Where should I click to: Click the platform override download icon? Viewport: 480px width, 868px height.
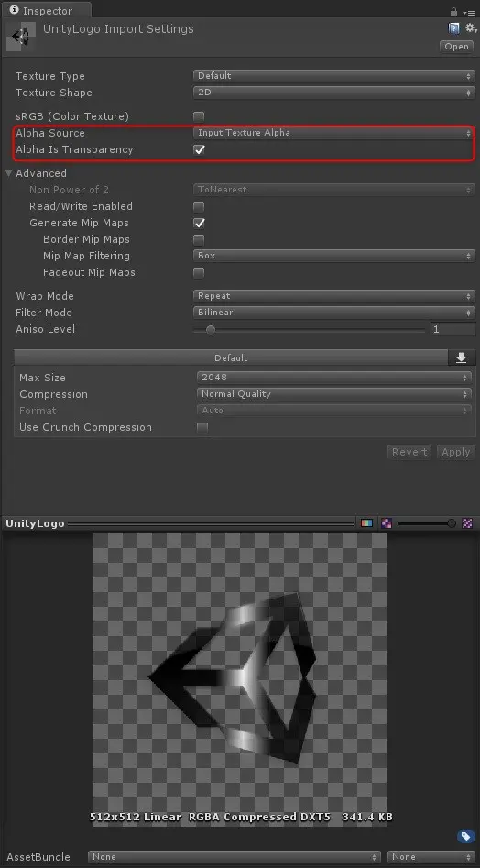[461, 358]
